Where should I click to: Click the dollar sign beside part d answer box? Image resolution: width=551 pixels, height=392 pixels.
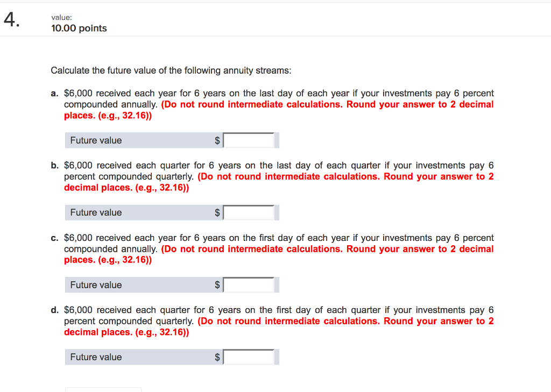click(218, 357)
